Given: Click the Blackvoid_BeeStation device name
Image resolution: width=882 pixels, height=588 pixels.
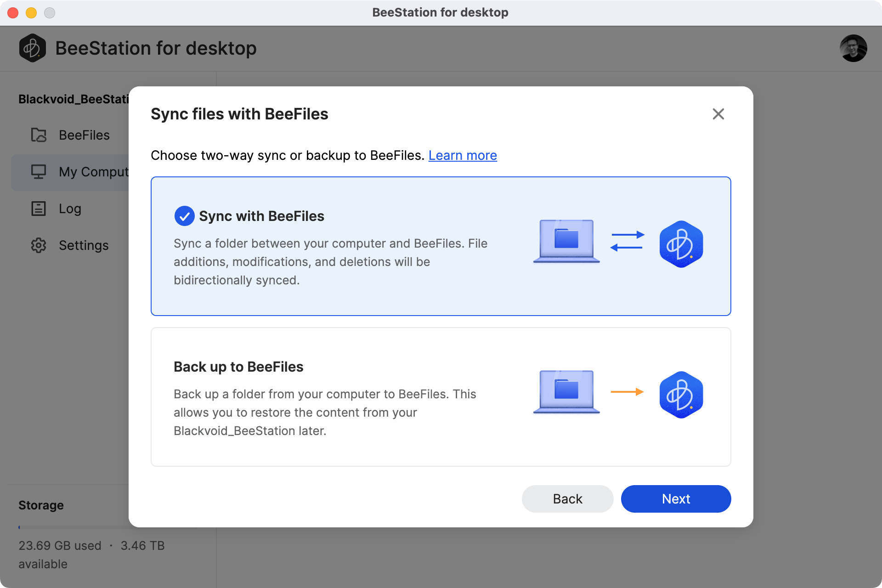Looking at the screenshot, I should [x=73, y=99].
